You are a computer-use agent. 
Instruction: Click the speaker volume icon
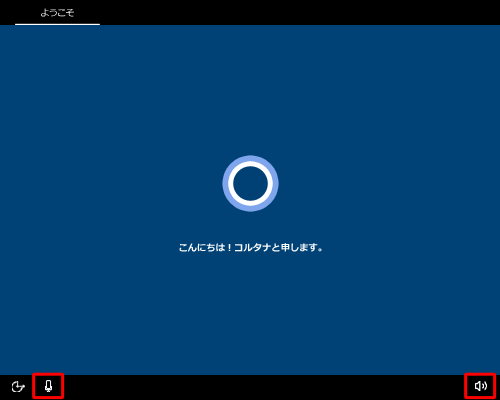click(481, 386)
